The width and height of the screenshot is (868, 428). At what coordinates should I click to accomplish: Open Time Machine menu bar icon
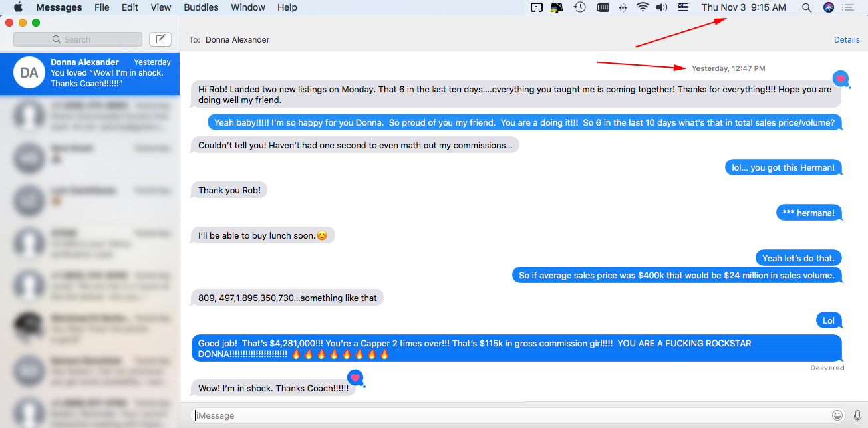coord(579,7)
